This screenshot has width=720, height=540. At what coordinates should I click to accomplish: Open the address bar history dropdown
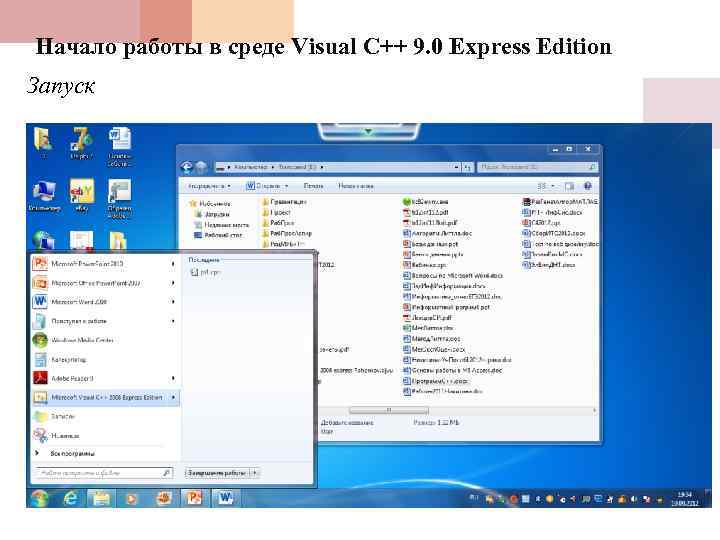point(456,167)
